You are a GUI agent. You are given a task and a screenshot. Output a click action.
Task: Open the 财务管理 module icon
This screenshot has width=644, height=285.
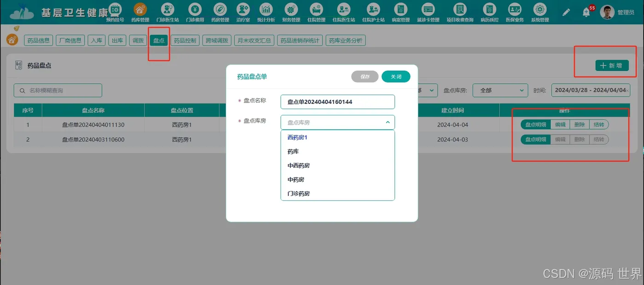coord(291,9)
